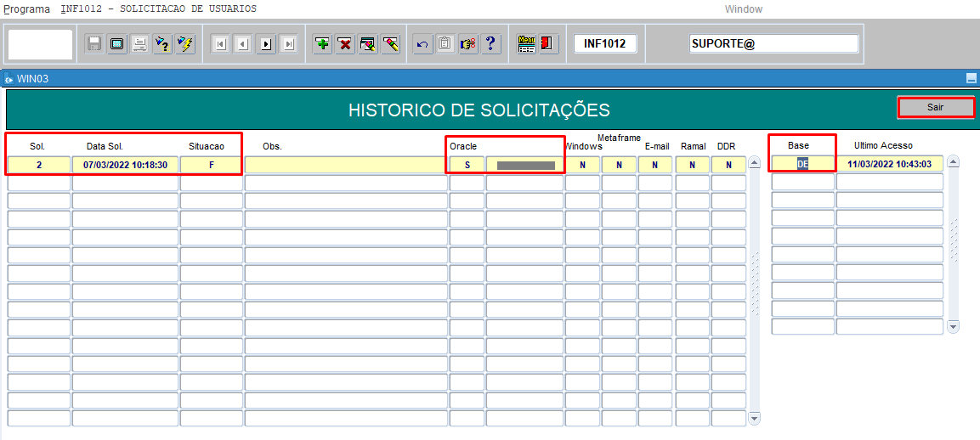This screenshot has height=440, width=980.
Task: Click down arrow of Base list scrollbar
Action: click(953, 326)
